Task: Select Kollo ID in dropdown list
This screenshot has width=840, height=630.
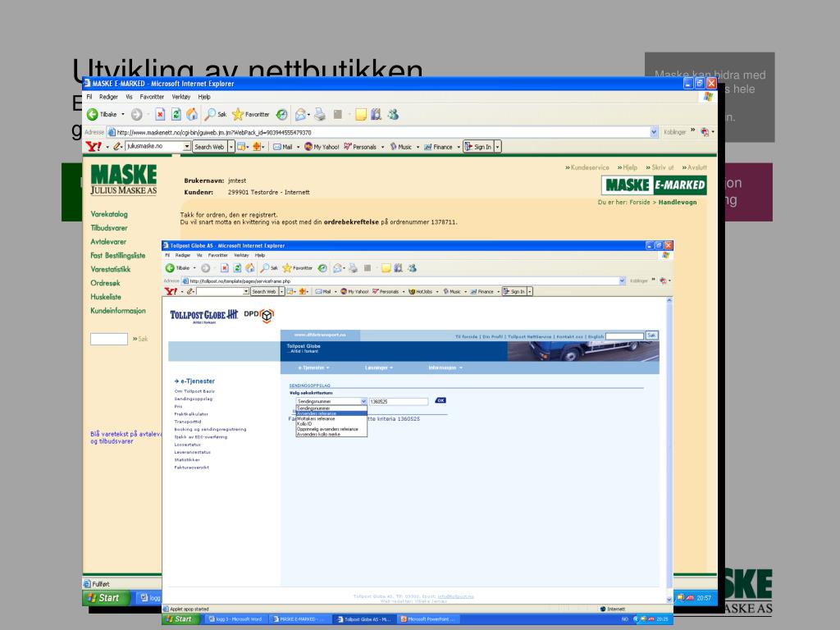Action: [x=331, y=424]
